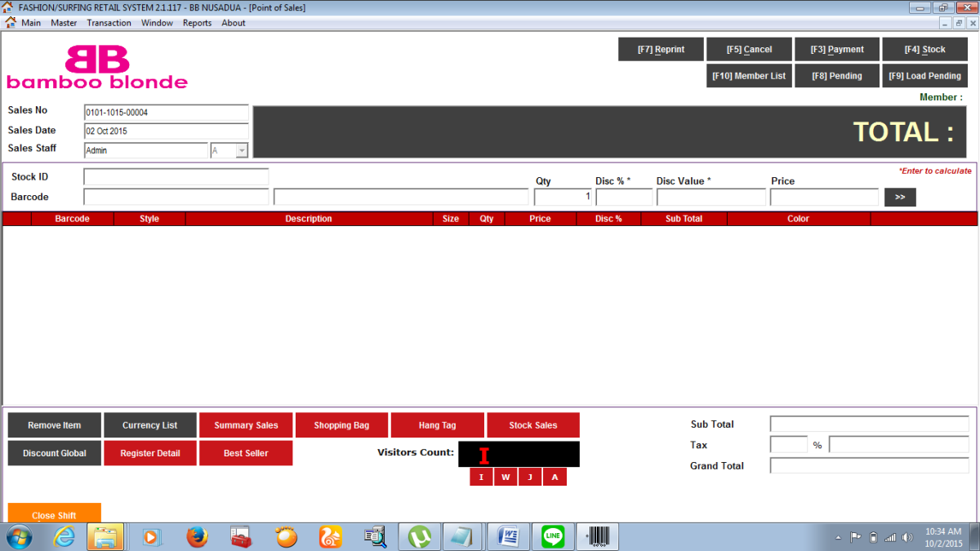The width and height of the screenshot is (980, 551).
Task: Click the >> add item button
Action: point(900,197)
